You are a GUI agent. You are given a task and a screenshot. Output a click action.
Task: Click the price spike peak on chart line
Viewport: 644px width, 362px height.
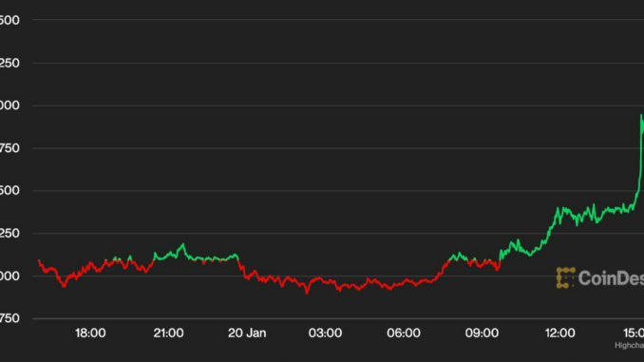click(641, 116)
